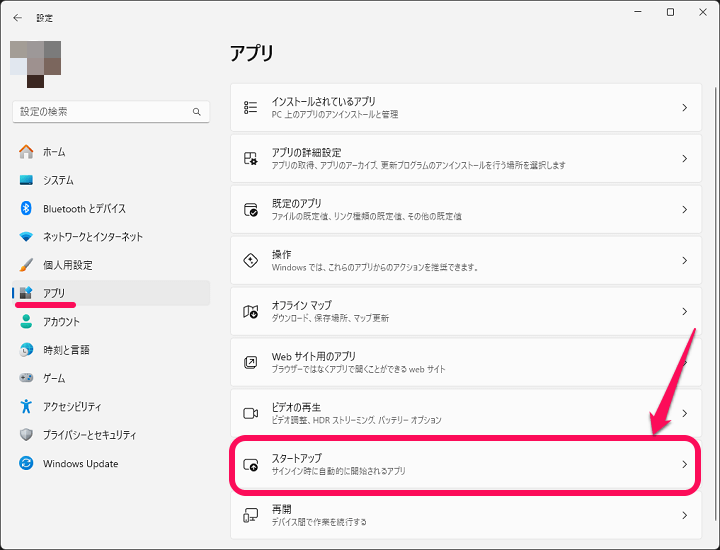Open ネットワークとインターネット category

pos(93,237)
